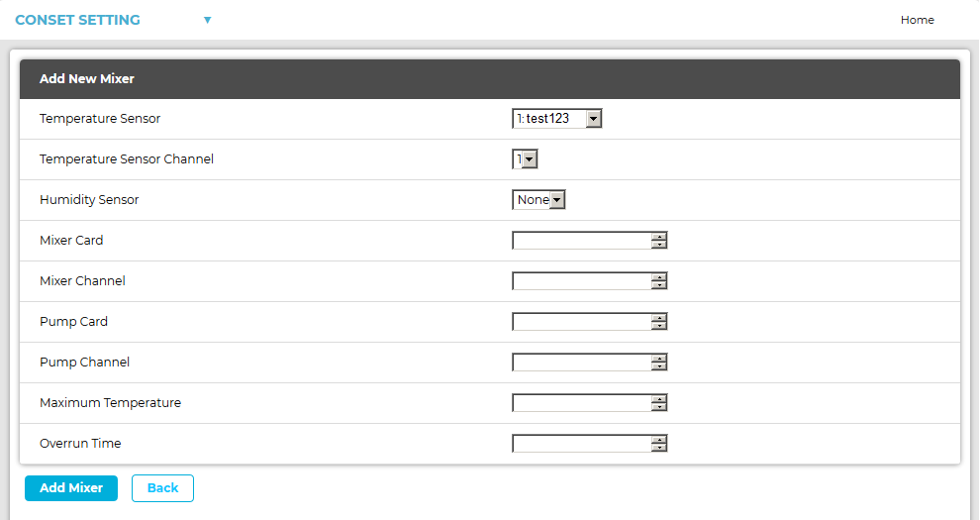The height and width of the screenshot is (520, 980).
Task: Increase the Mixer Card value
Action: tap(659, 237)
